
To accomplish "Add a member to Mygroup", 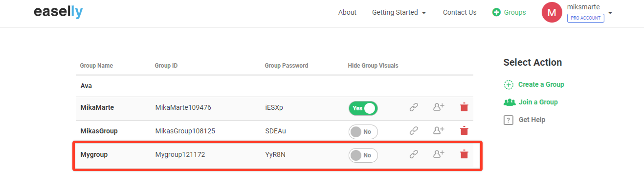I will pos(439,153).
